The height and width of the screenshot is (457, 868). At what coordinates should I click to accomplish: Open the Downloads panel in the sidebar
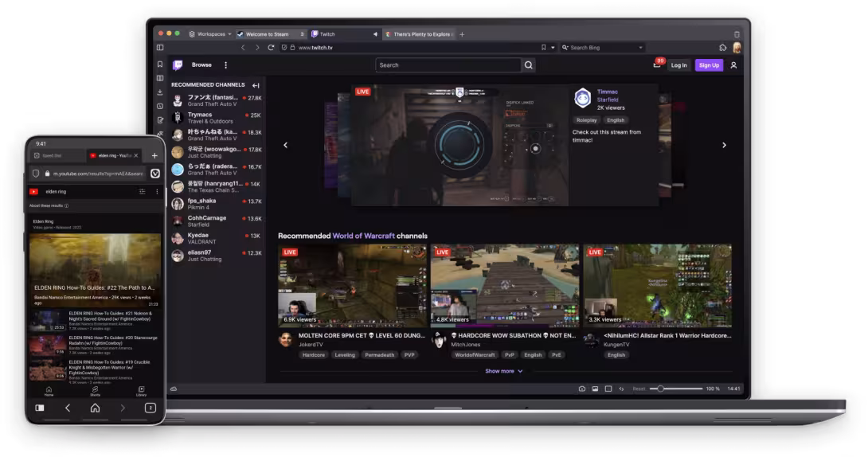click(160, 92)
